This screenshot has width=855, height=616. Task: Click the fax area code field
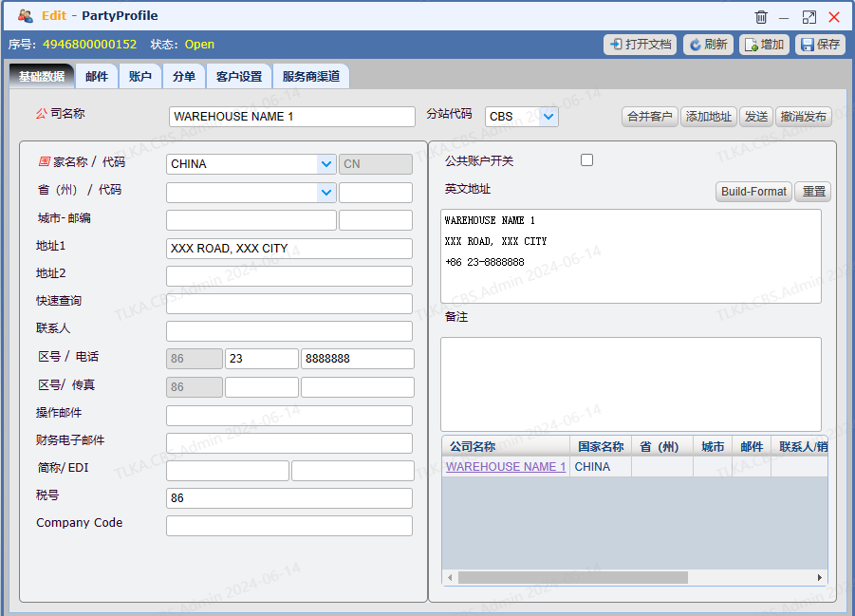pos(262,387)
